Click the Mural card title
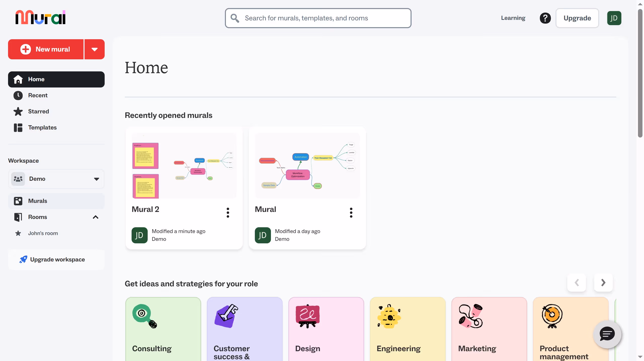 265,209
